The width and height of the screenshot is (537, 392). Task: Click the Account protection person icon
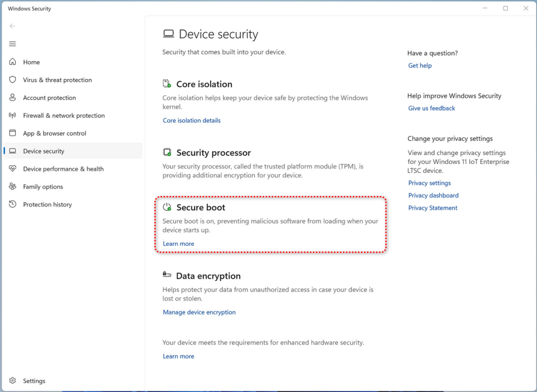tap(13, 97)
